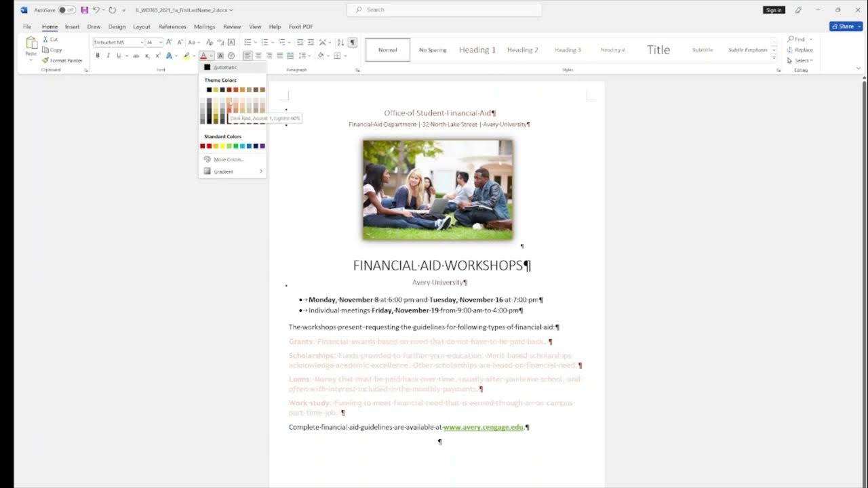Open the File tab
Viewport: 868px width, 488px height.
[27, 26]
